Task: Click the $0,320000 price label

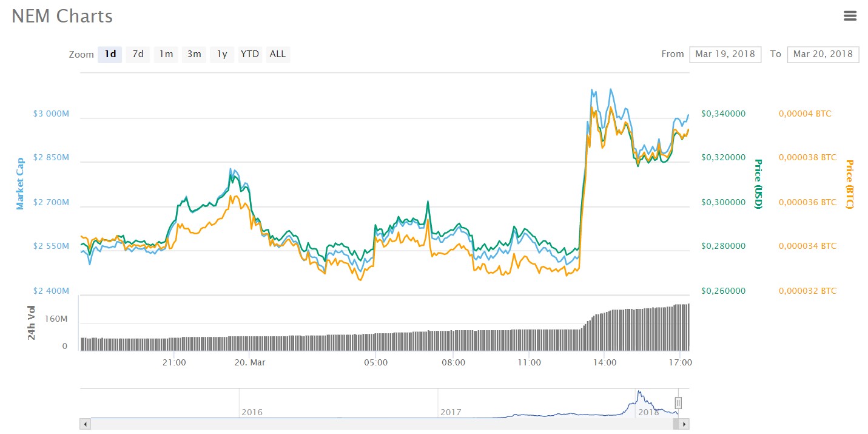Action: point(724,158)
